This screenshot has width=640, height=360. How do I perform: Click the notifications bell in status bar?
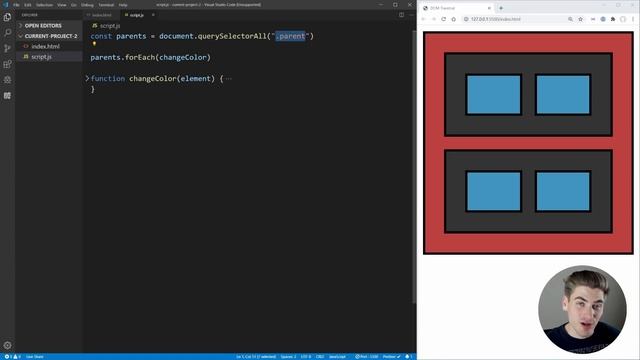409,357
